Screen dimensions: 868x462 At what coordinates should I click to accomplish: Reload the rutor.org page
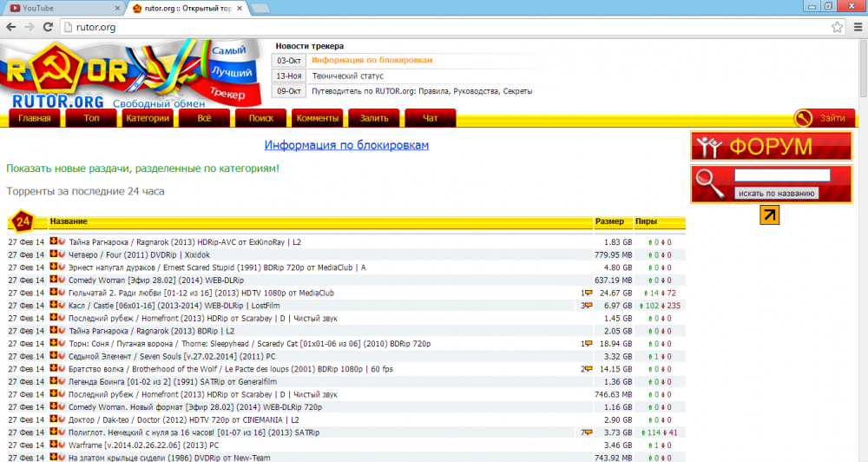pyautogui.click(x=48, y=27)
